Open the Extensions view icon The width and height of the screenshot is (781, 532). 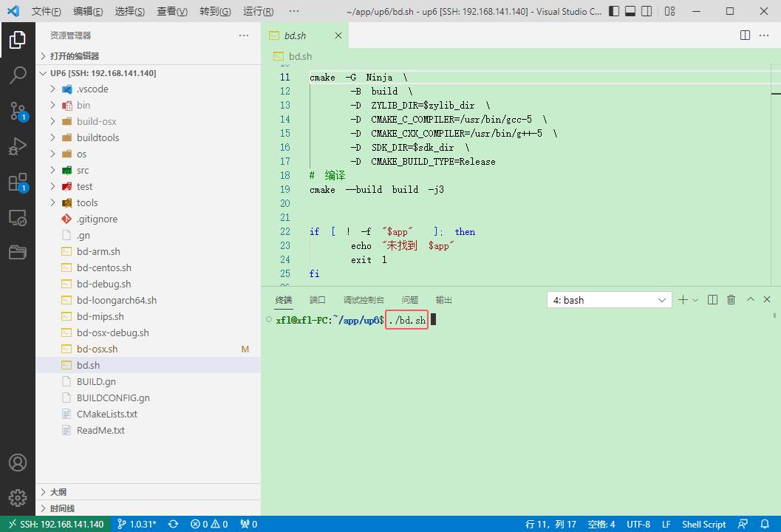[x=18, y=183]
